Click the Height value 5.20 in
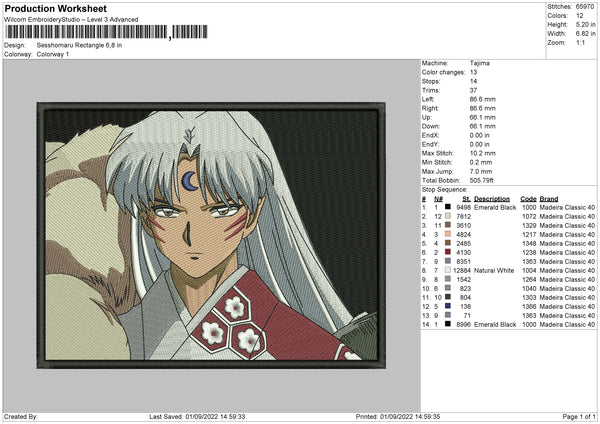 pos(585,24)
